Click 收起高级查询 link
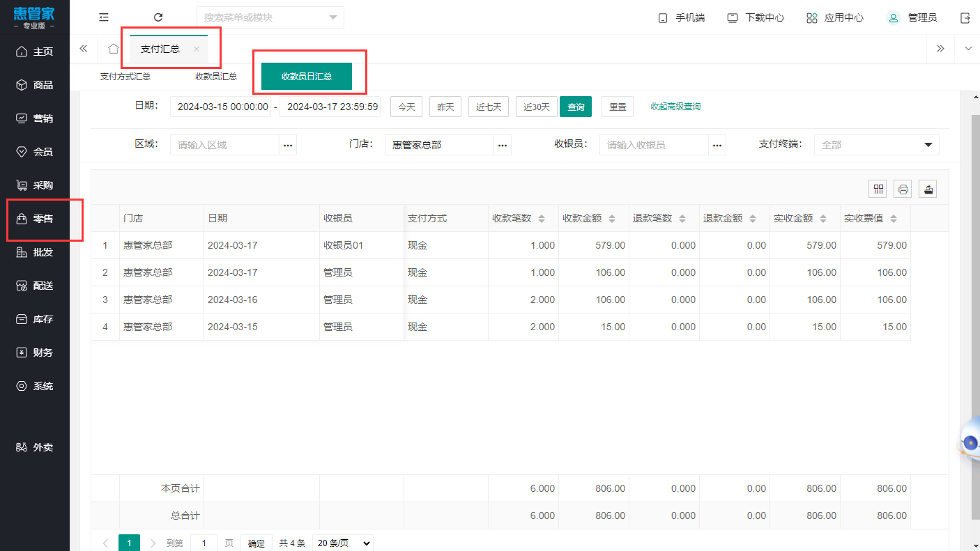 tap(675, 107)
